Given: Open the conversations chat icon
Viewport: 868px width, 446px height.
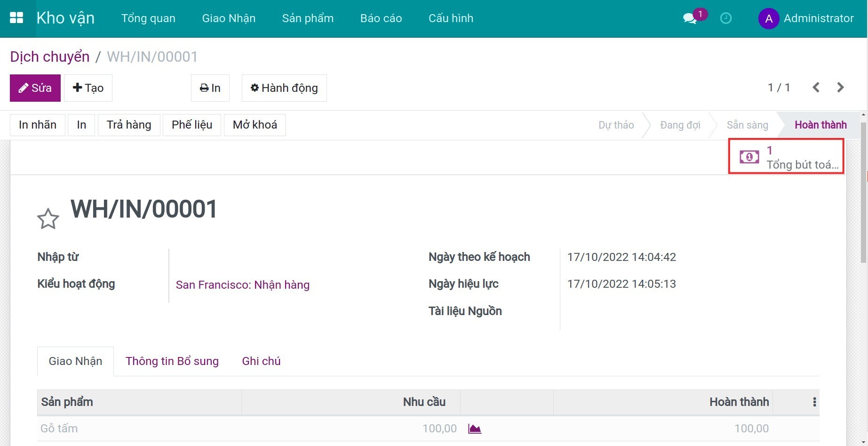Looking at the screenshot, I should pyautogui.click(x=690, y=18).
